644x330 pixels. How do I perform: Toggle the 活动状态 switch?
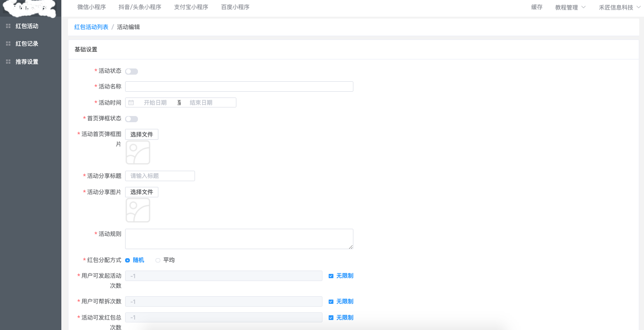(x=132, y=71)
